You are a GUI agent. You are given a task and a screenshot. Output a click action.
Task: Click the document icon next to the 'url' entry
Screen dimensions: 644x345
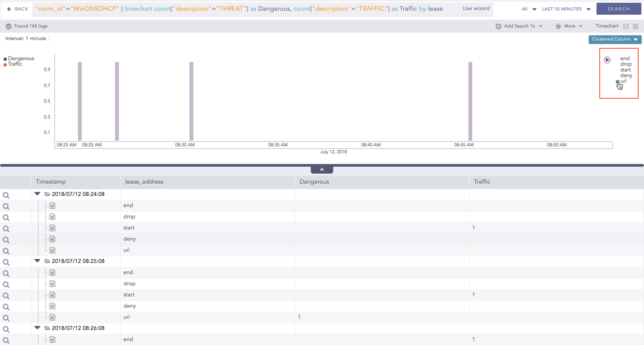(x=52, y=250)
